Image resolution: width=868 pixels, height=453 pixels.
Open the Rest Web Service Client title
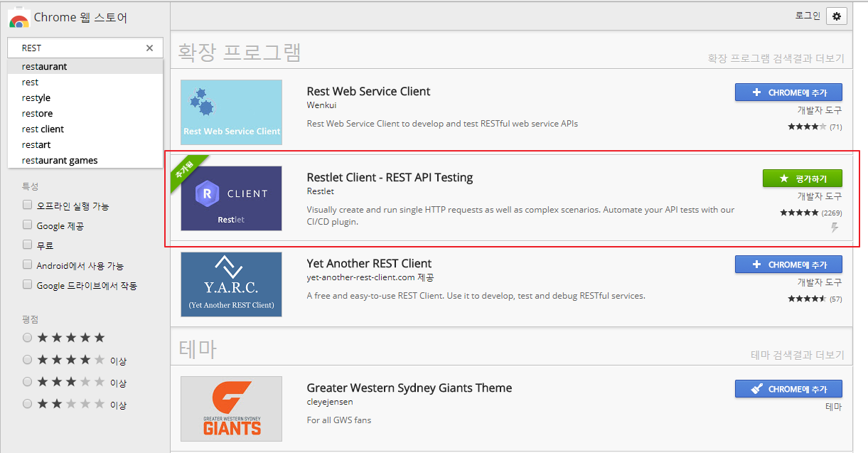click(368, 91)
